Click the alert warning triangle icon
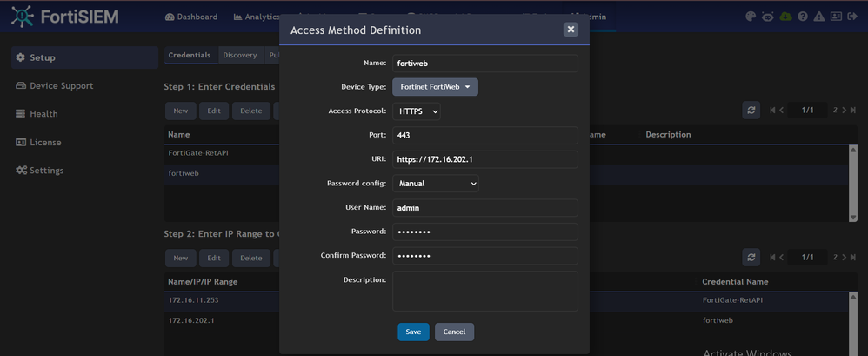This screenshot has width=868, height=356. pyautogui.click(x=819, y=17)
